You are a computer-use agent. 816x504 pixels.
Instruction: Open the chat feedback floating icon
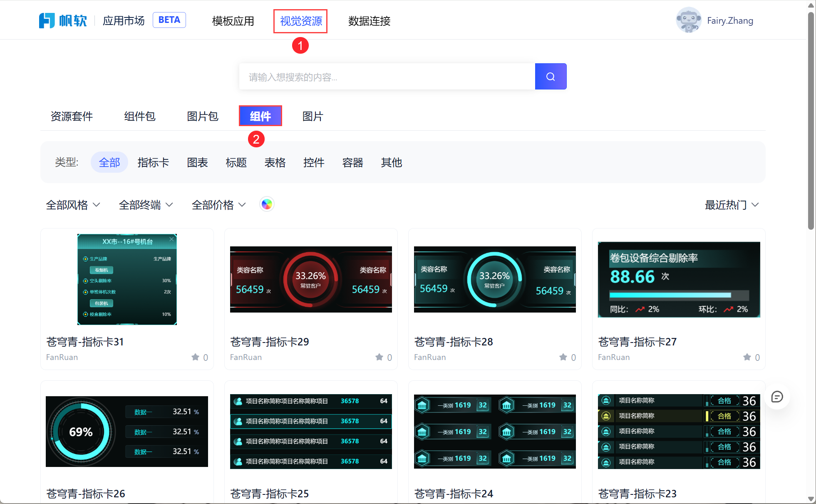point(776,397)
